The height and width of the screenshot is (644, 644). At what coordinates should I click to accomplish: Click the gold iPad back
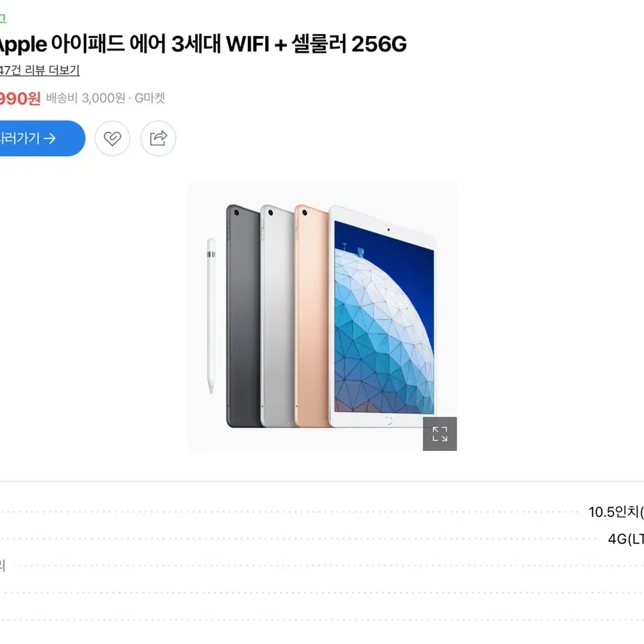pos(312,316)
